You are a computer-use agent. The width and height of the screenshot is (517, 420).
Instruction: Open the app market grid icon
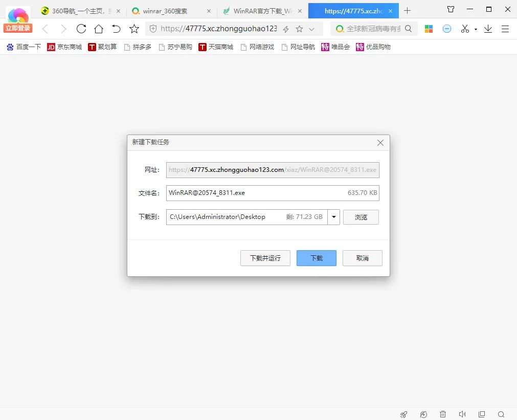[429, 29]
